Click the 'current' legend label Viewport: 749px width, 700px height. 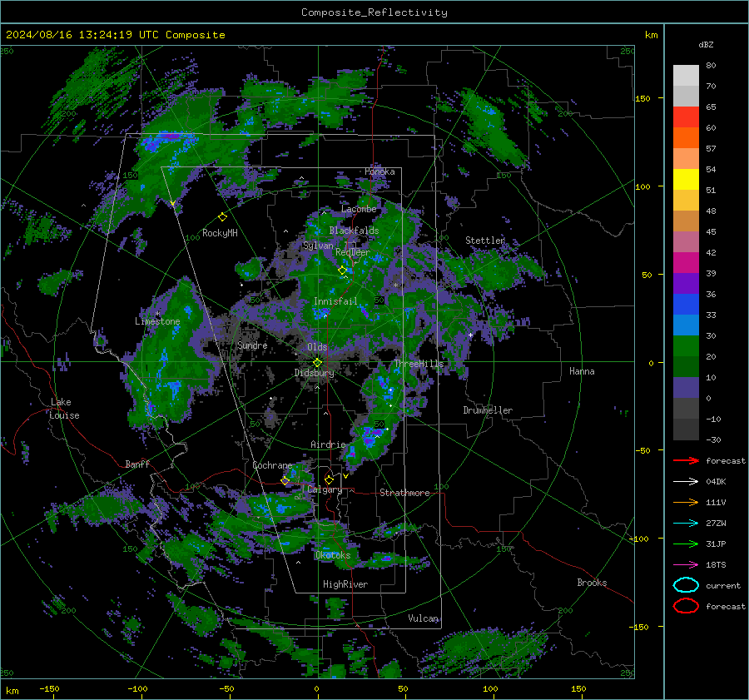click(723, 585)
